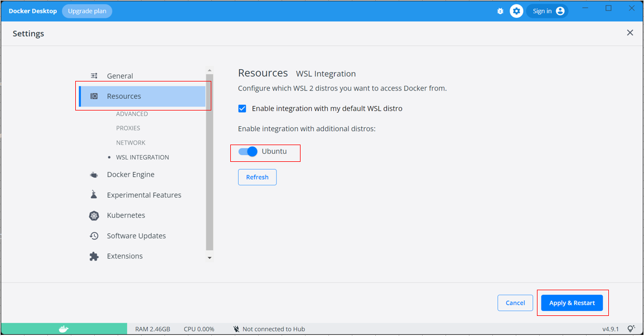Click the Docker Desktop title text

(33, 11)
